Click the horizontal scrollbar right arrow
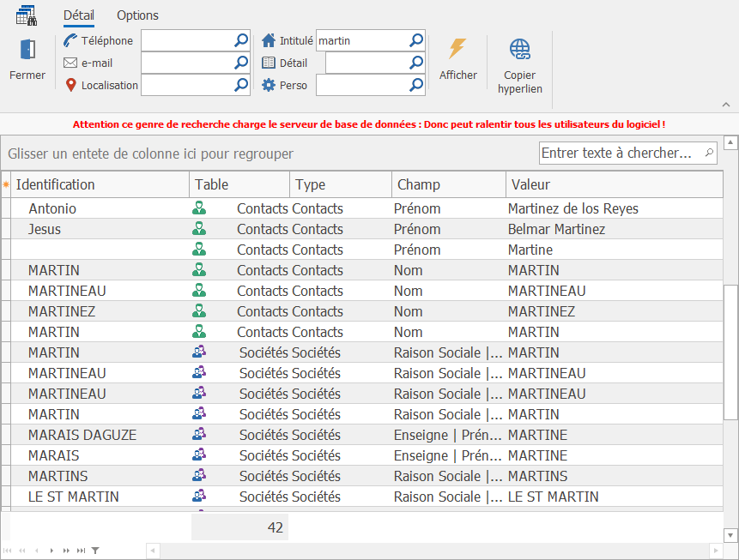This screenshot has height=560, width=739. click(717, 551)
